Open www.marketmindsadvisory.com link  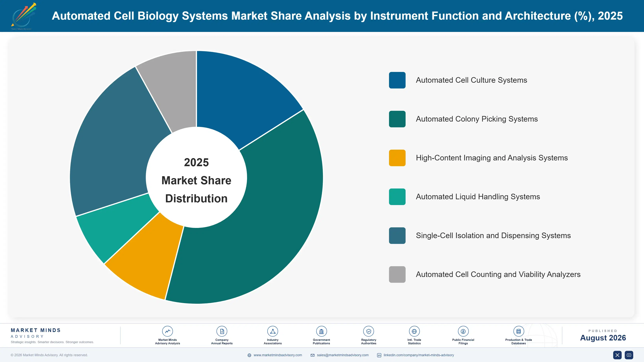pyautogui.click(x=278, y=355)
